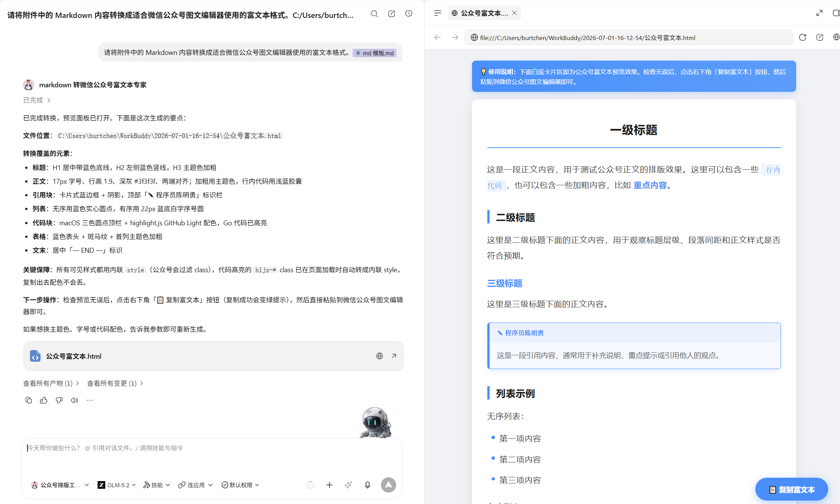Expand the 已完成 status details
Image resolution: width=840 pixels, height=504 pixels.
pos(37,100)
